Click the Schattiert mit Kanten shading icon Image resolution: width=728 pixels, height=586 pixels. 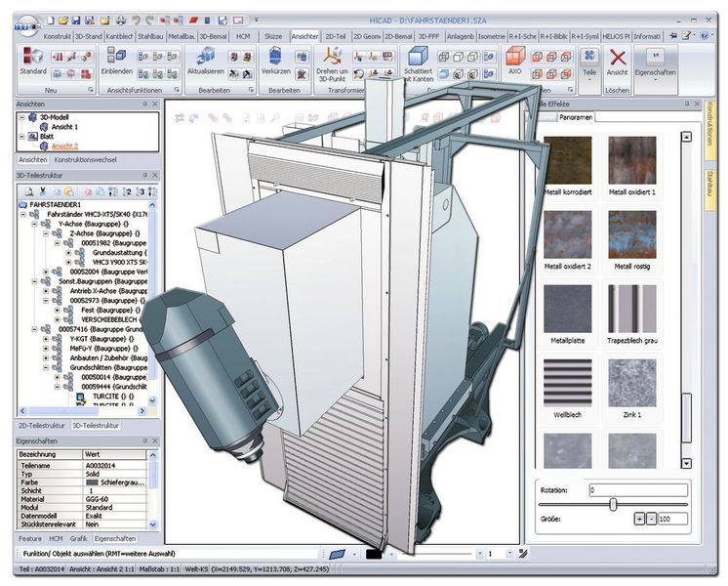418,57
